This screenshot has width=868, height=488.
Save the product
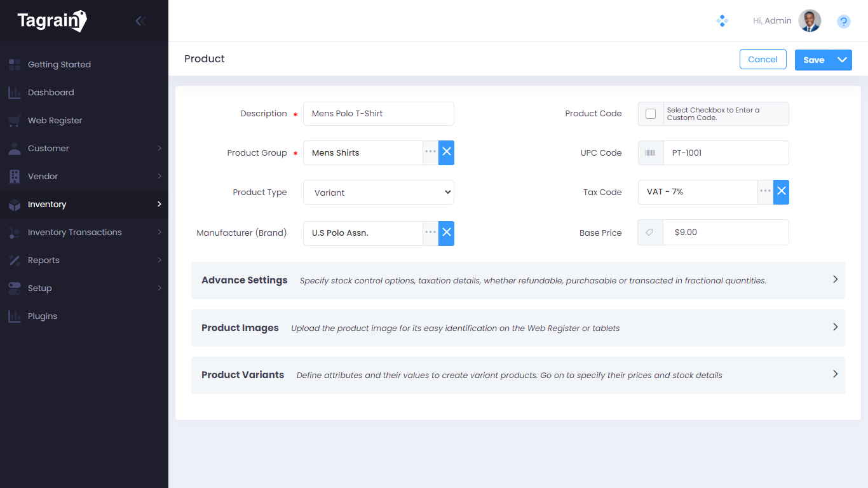(814, 60)
